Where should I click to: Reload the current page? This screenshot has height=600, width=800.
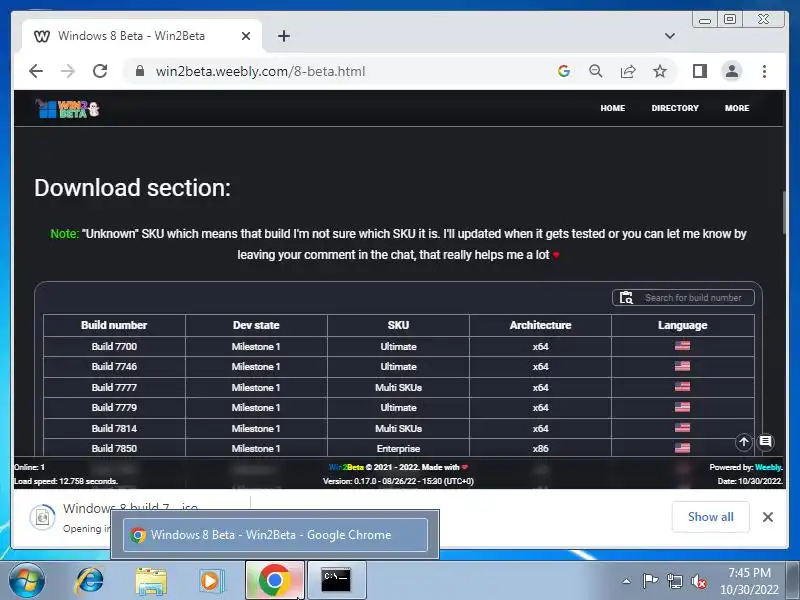click(x=100, y=71)
